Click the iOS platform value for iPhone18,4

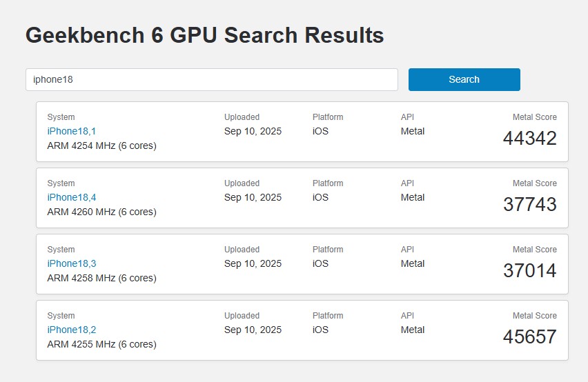(321, 197)
